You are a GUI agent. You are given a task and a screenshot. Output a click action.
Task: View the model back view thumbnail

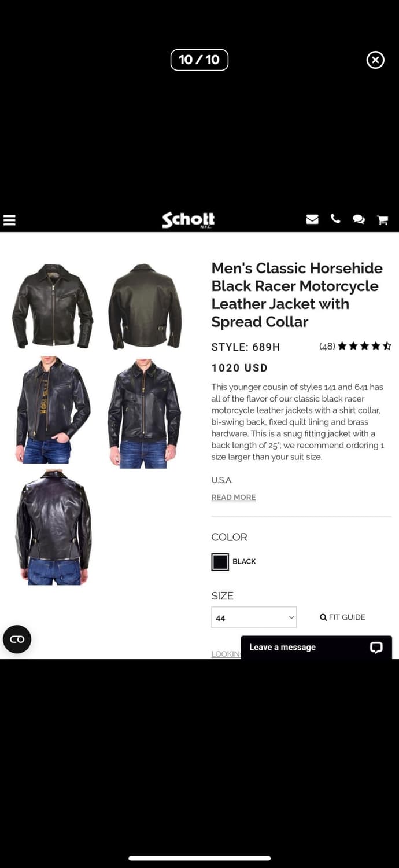click(x=53, y=528)
